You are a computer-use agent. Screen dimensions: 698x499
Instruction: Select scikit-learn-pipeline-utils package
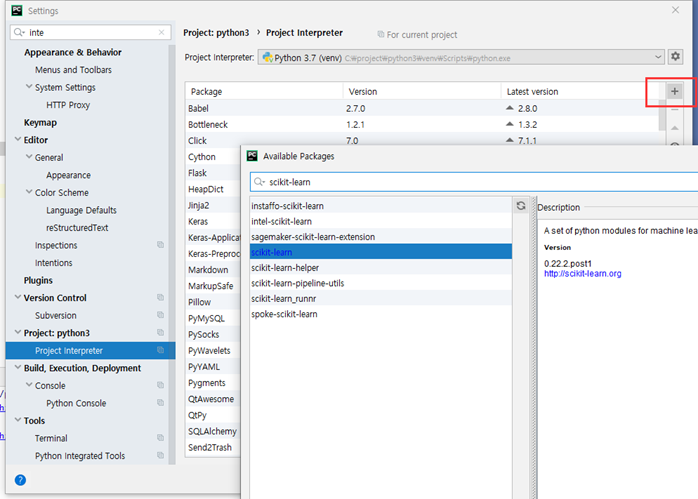(x=381, y=283)
